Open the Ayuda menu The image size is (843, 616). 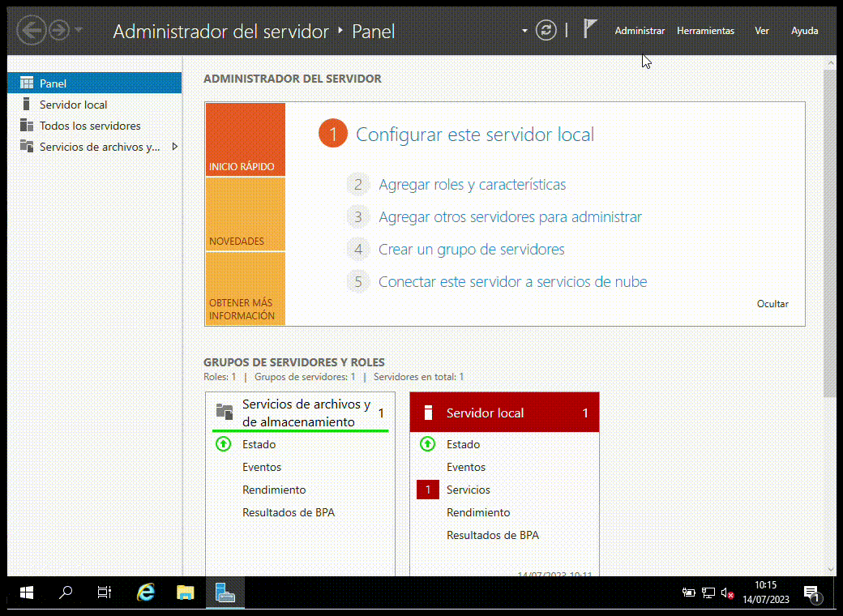[804, 31]
